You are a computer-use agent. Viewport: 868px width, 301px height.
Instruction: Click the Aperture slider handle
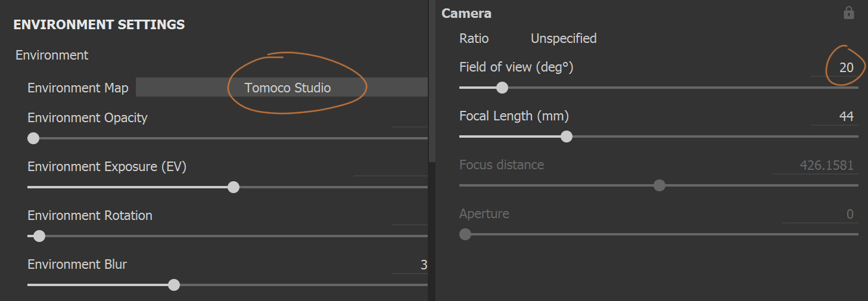coord(465,234)
